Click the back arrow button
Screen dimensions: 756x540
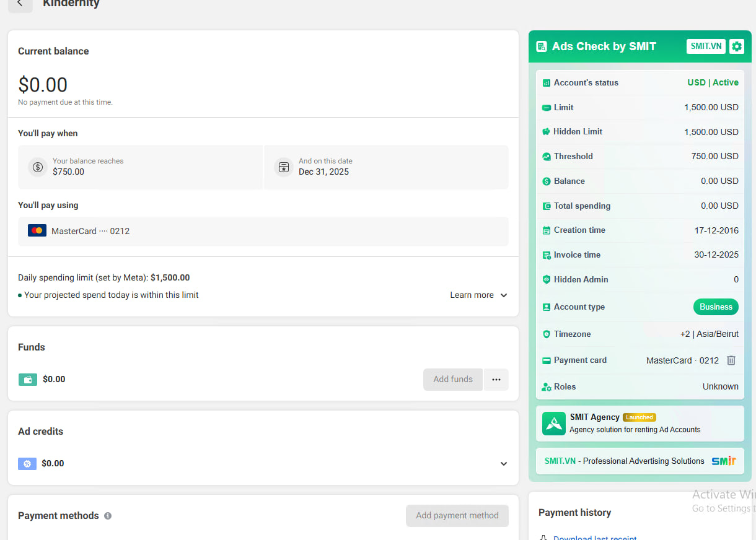[20, 4]
